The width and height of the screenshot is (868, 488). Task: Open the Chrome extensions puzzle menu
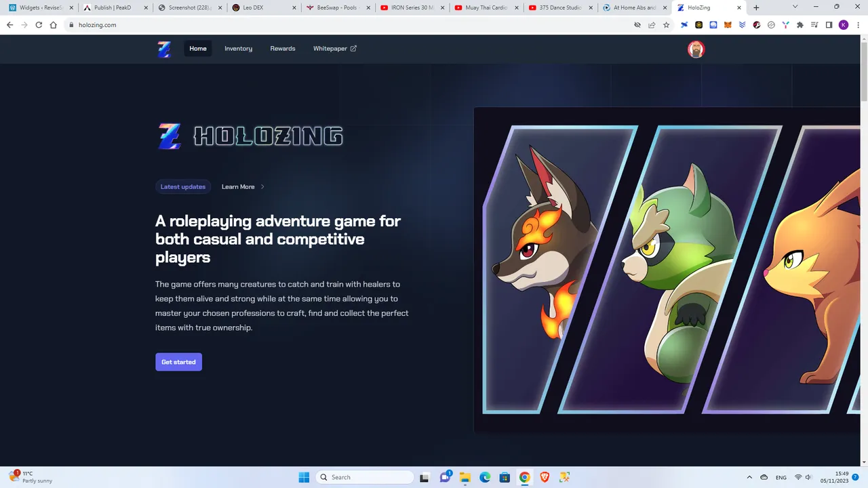pos(800,25)
